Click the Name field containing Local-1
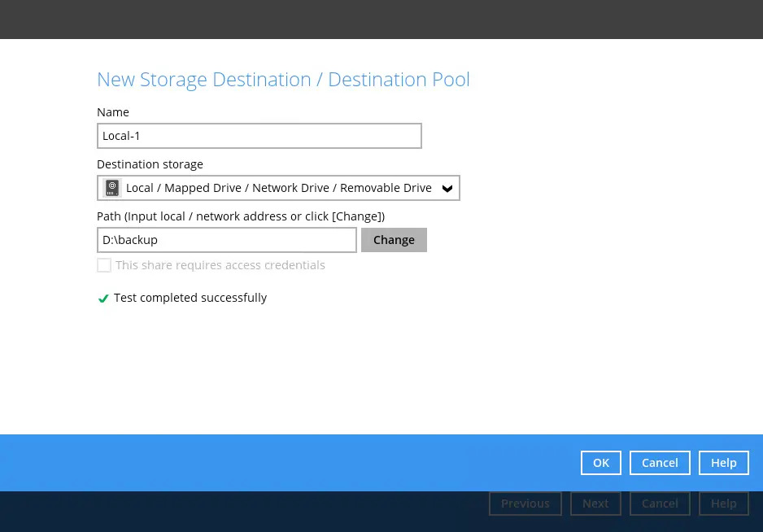This screenshot has width=763, height=532. [259, 136]
